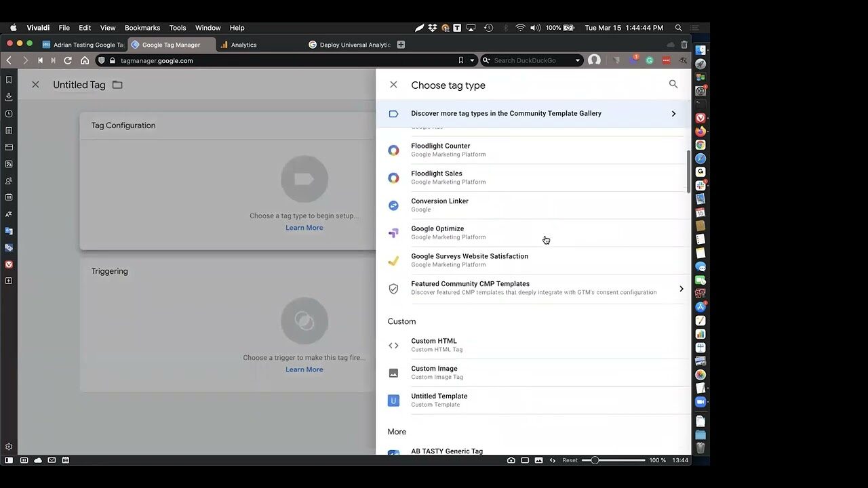Open Spotlight search in macOS menu bar
868x488 pixels.
678,28
